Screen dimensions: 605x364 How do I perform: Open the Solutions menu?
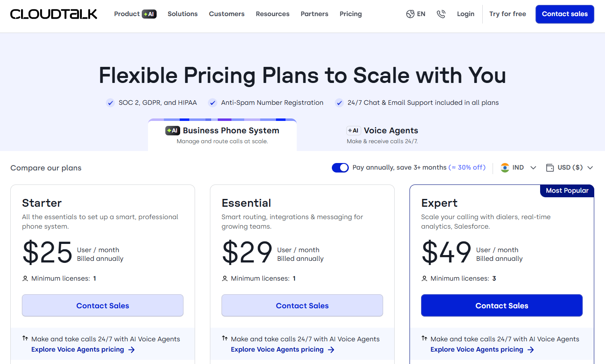(183, 14)
